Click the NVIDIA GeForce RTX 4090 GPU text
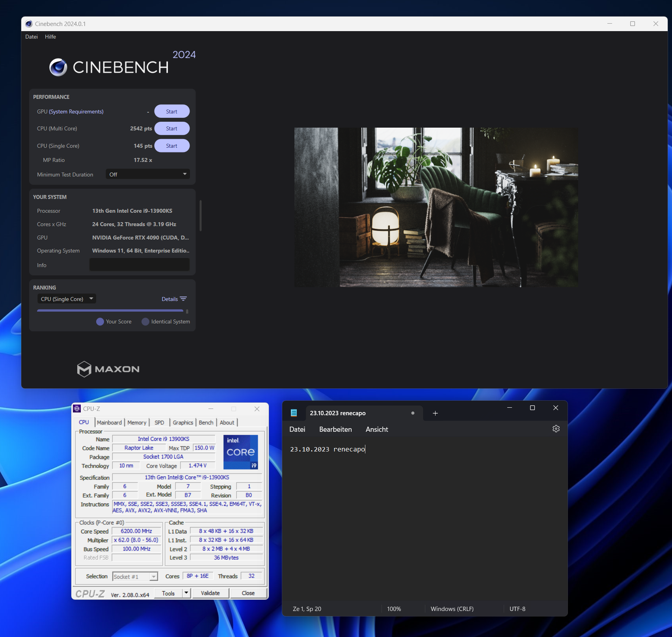The width and height of the screenshot is (672, 637). tap(141, 238)
